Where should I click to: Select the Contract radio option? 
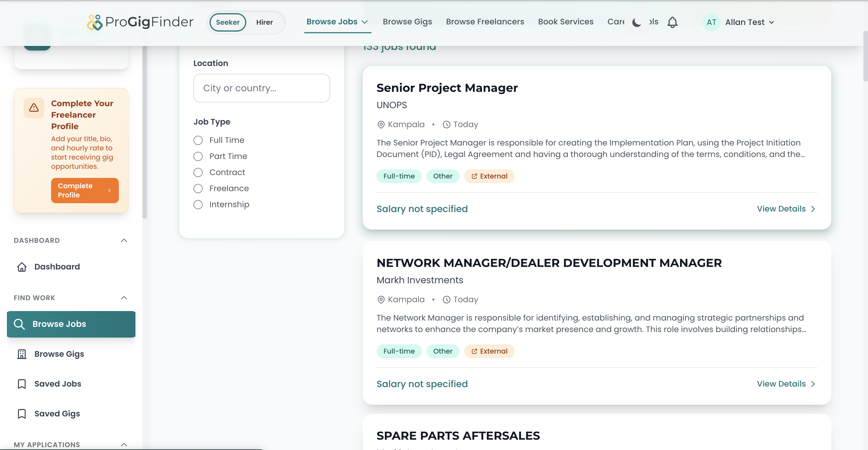coord(198,172)
